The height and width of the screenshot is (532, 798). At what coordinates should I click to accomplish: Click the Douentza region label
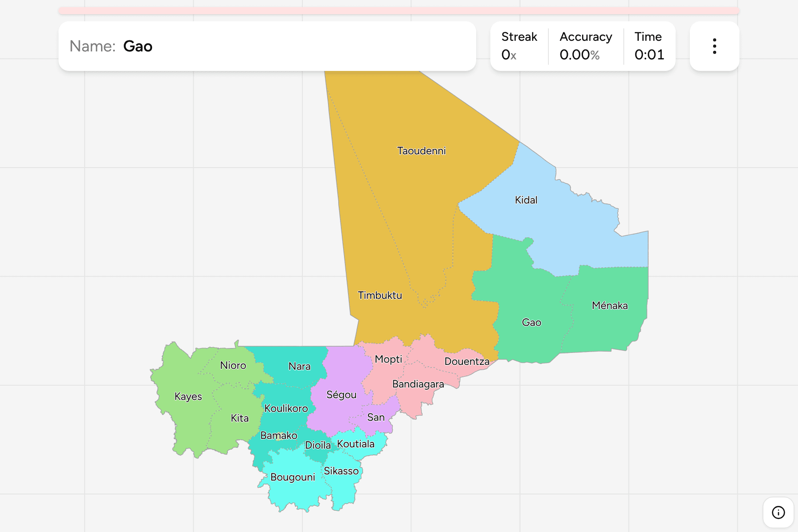[467, 361]
